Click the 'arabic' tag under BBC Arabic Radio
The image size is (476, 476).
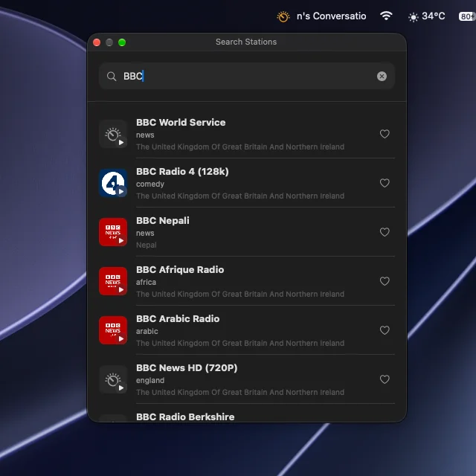pyautogui.click(x=147, y=331)
